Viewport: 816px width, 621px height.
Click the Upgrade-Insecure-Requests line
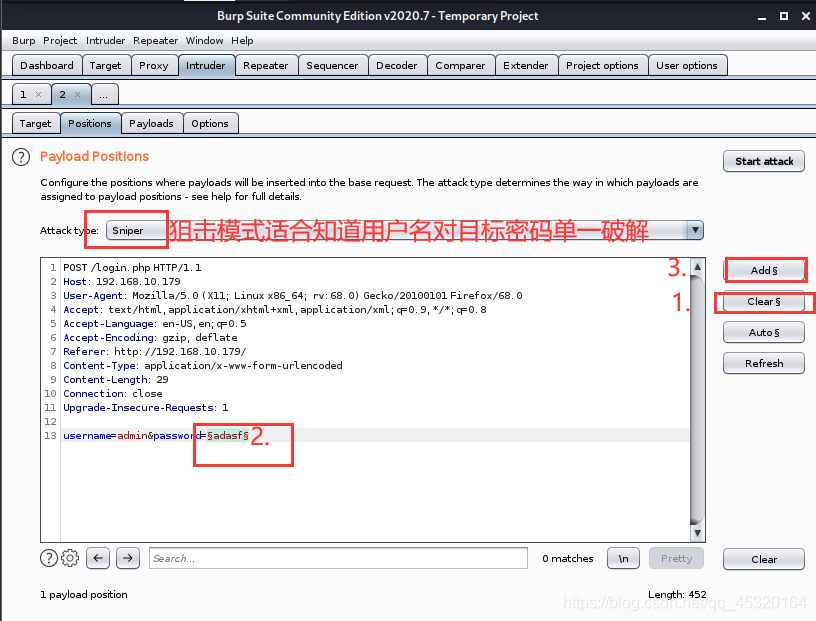tap(146, 408)
